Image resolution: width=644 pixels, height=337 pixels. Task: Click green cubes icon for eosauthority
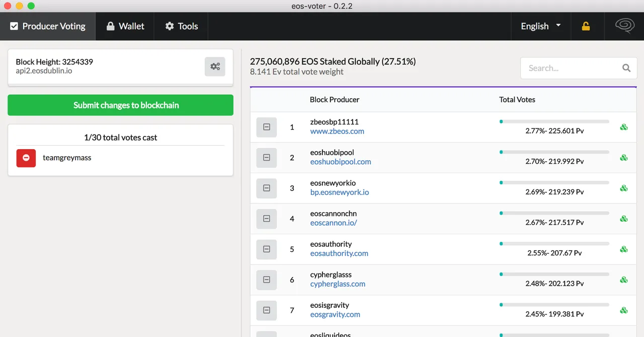[624, 249]
